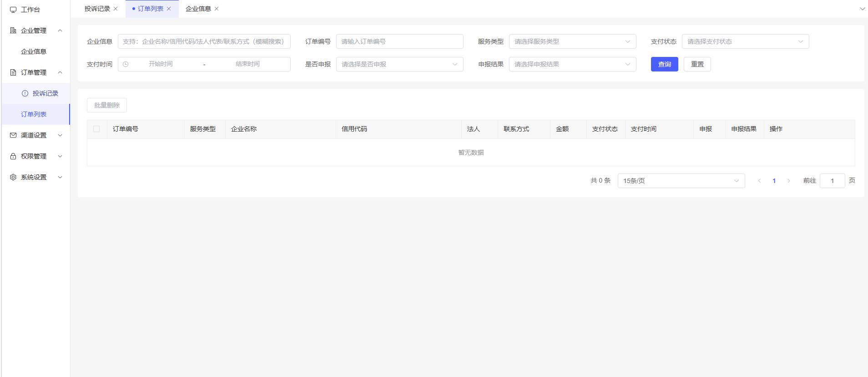
Task: Click the 企业管理 building icon
Action: point(13,31)
